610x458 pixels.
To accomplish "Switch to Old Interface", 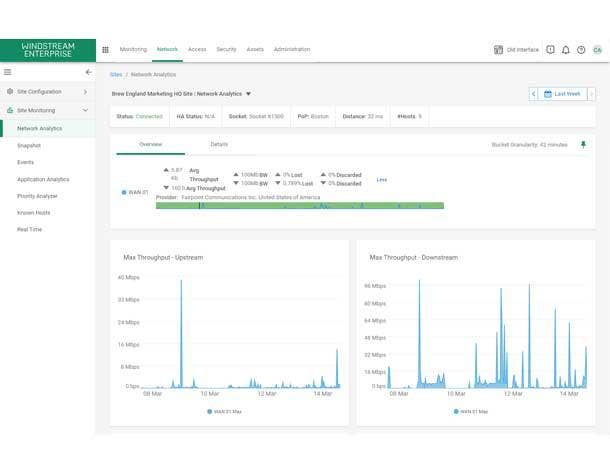I will (x=517, y=50).
